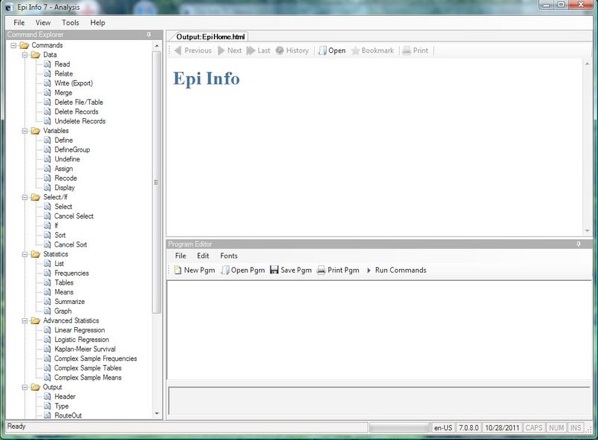Viewport: 598px width, 440px height.
Task: Select the Frequencies command
Action: tap(72, 273)
